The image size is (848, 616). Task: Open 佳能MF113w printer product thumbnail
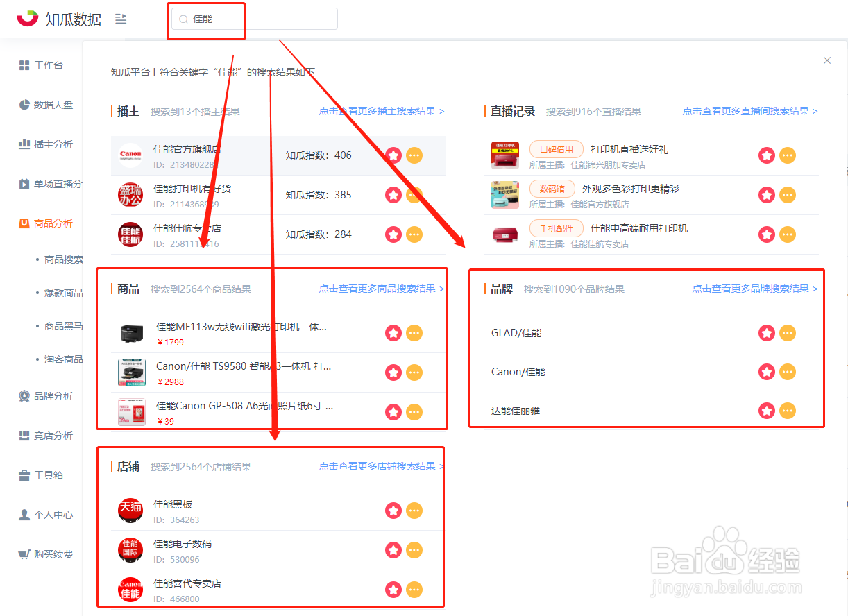[x=132, y=333]
